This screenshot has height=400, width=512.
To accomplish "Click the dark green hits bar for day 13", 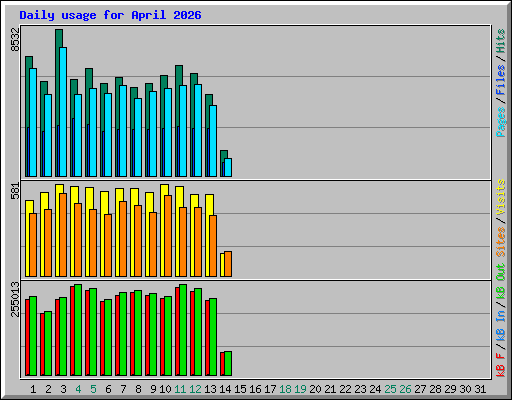I will coord(209,100).
